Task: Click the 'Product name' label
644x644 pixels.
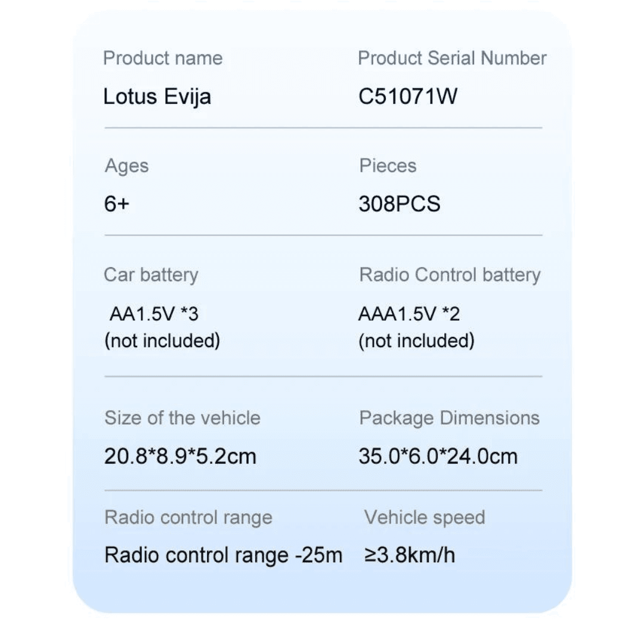Action: [163, 58]
